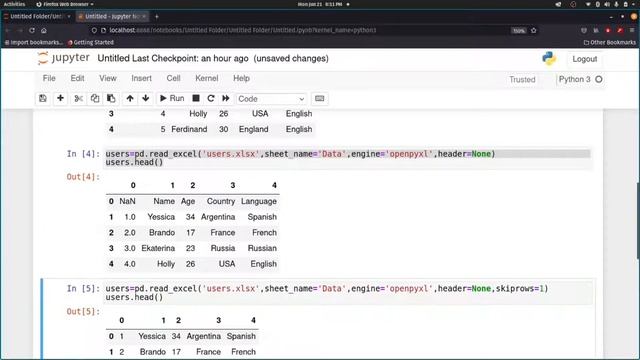640x360 pixels.
Task: Open the Activities overview
Action: [14, 4]
